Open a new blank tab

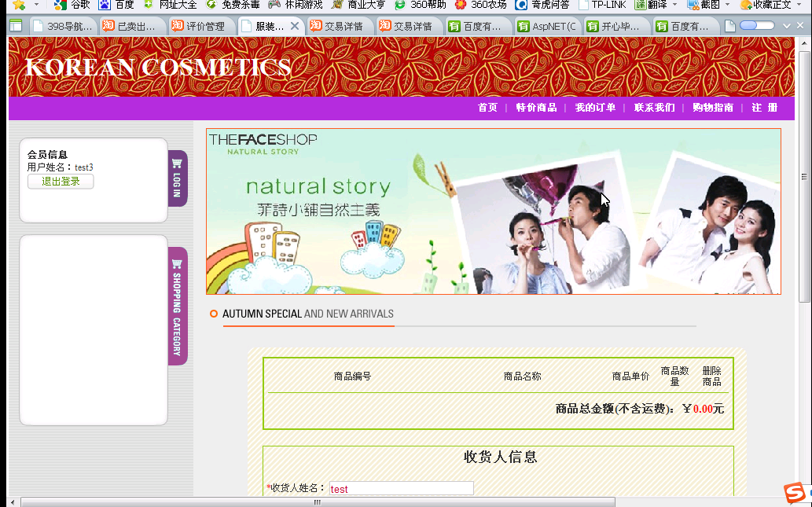point(730,26)
